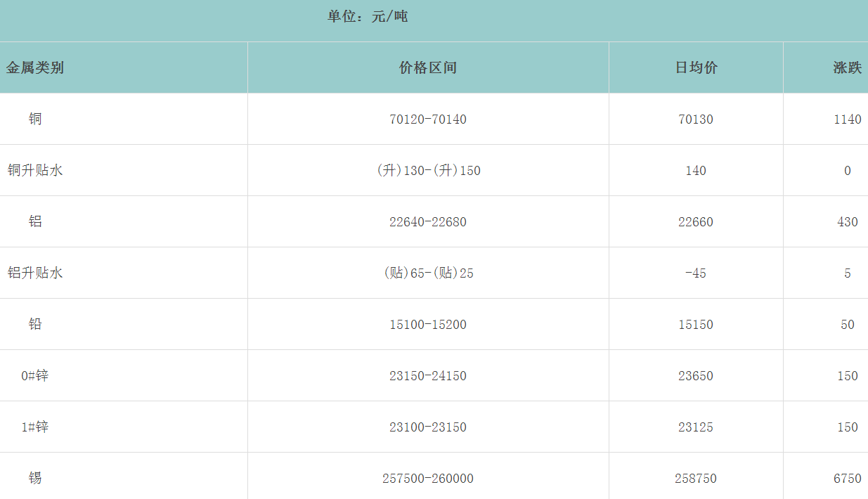Select the (升)130-(升)150 price range cell
Image resolution: width=868 pixels, height=499 pixels.
click(428, 171)
